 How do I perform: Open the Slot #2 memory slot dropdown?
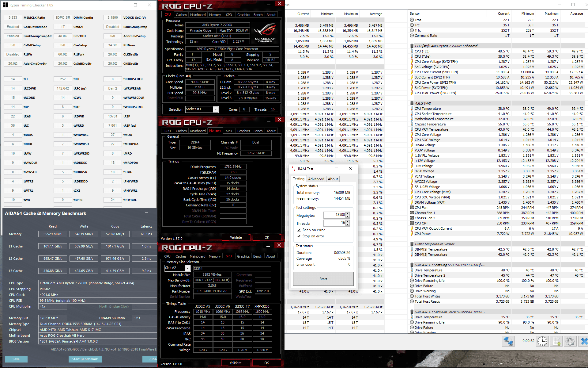pyautogui.click(x=188, y=268)
